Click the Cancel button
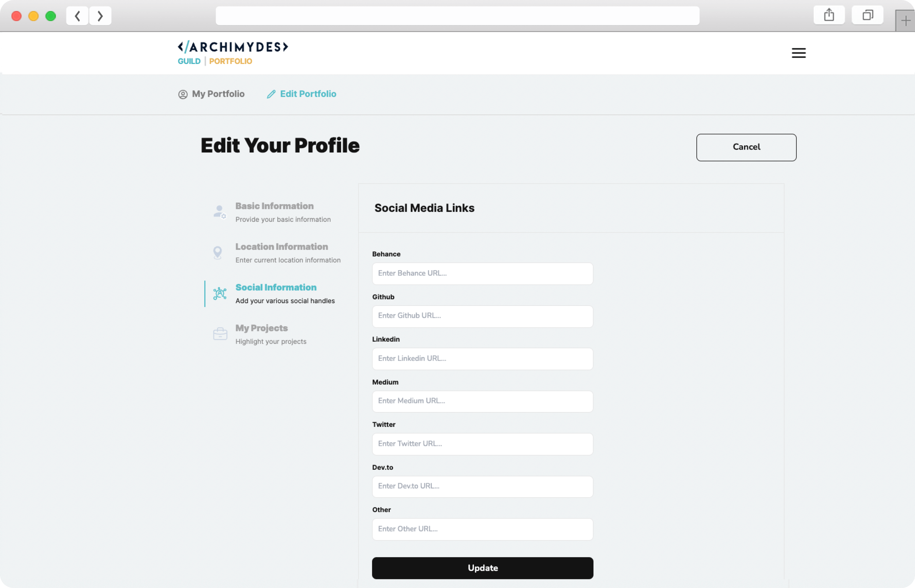The width and height of the screenshot is (915, 588). 746,147
